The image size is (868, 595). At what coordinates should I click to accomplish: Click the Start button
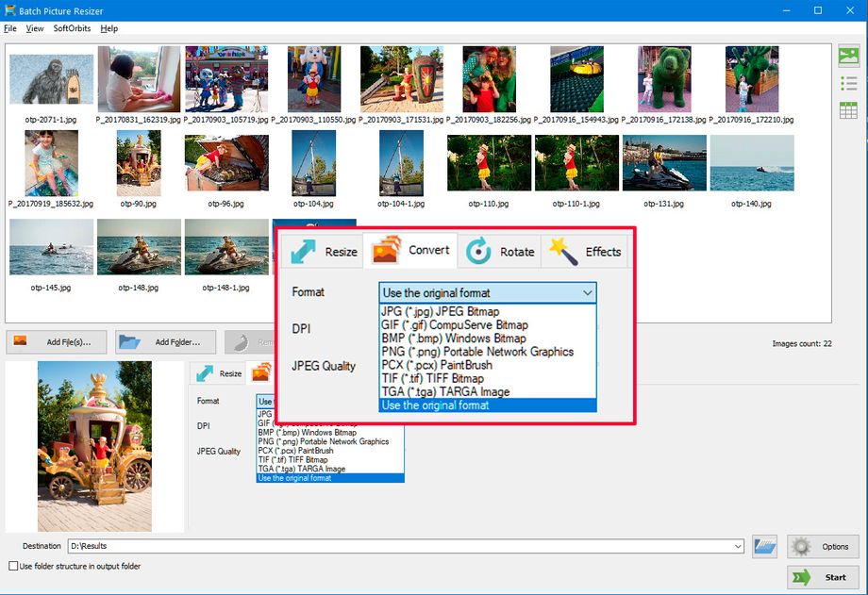[x=823, y=576]
